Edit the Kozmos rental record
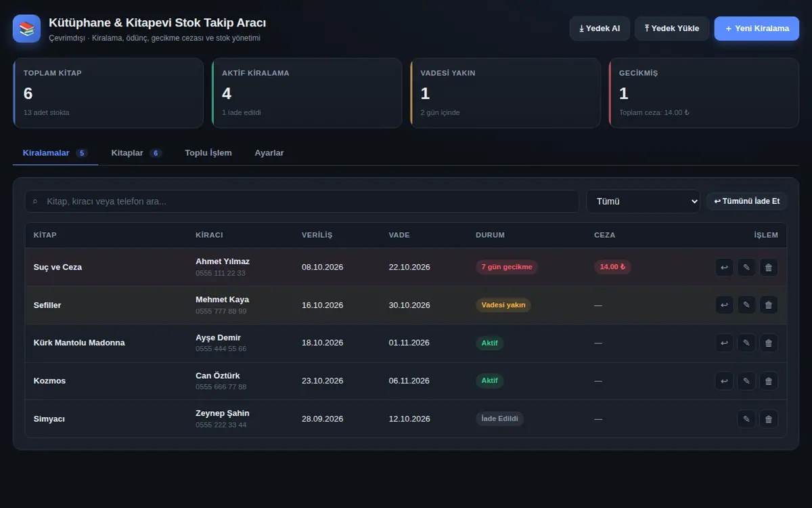 746,381
